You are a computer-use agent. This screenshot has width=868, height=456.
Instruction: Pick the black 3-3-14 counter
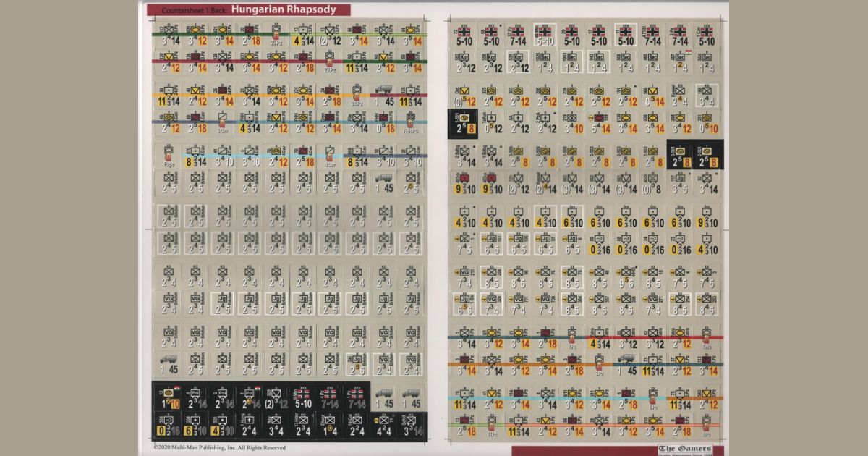point(411,423)
